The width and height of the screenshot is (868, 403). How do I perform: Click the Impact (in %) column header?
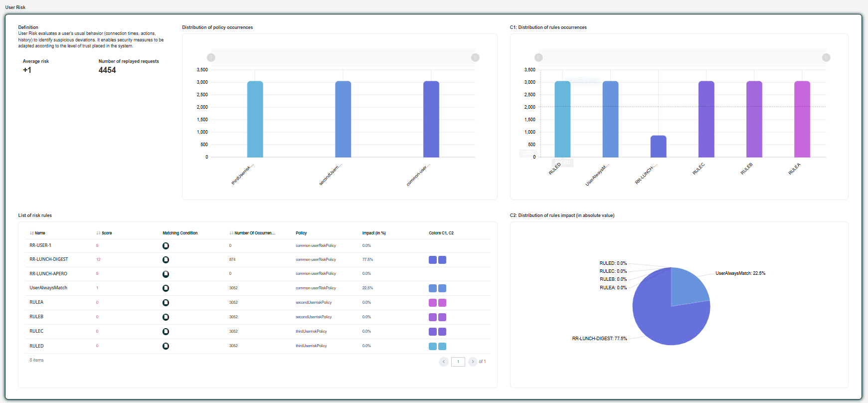pyautogui.click(x=374, y=233)
